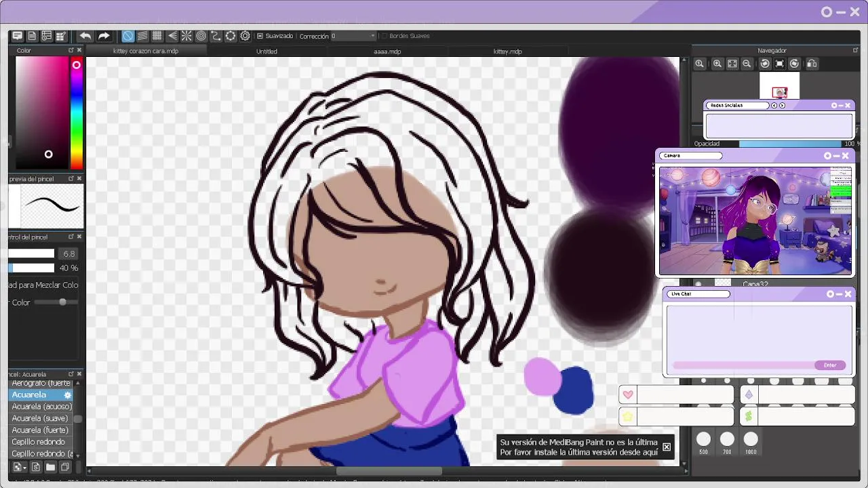Viewport: 868px width, 488px height.
Task: Enable the vanishing point snap guide
Action: pyautogui.click(x=172, y=36)
